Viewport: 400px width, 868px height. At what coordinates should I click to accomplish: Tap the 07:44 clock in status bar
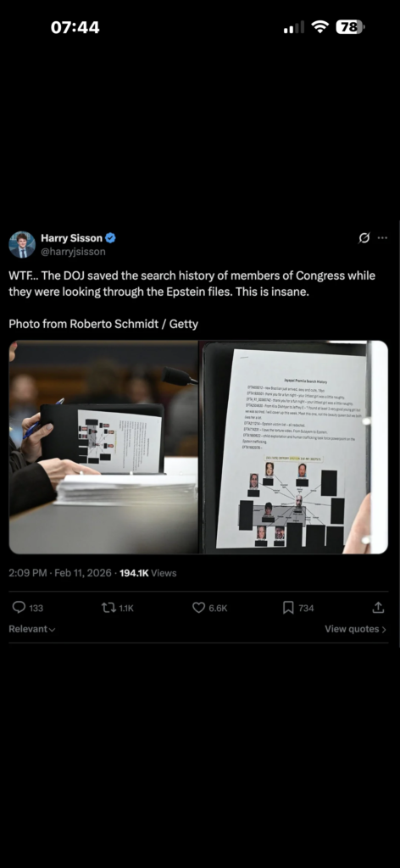tap(75, 27)
